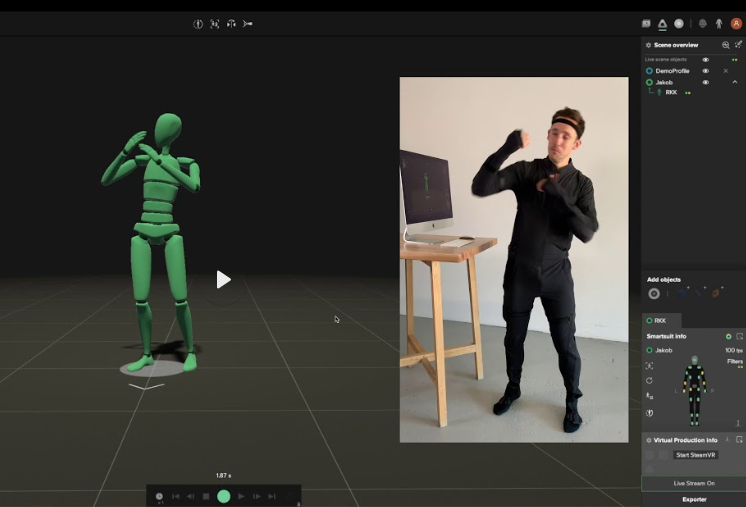Step back one frame in the timeline

tap(190, 497)
